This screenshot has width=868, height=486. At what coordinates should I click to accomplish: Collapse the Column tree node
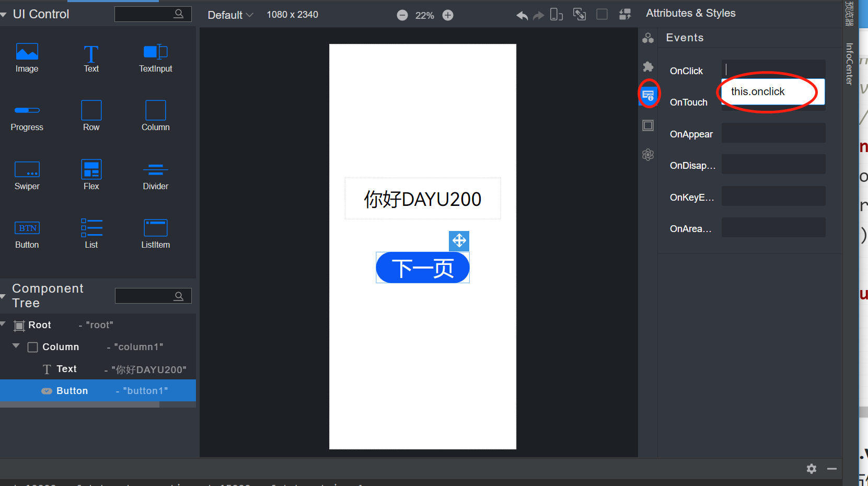pyautogui.click(x=16, y=346)
